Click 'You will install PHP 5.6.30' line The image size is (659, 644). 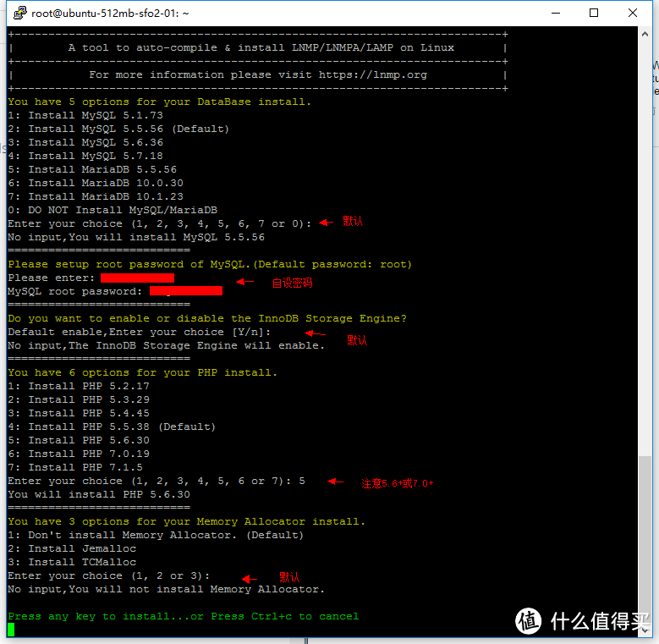pos(99,494)
